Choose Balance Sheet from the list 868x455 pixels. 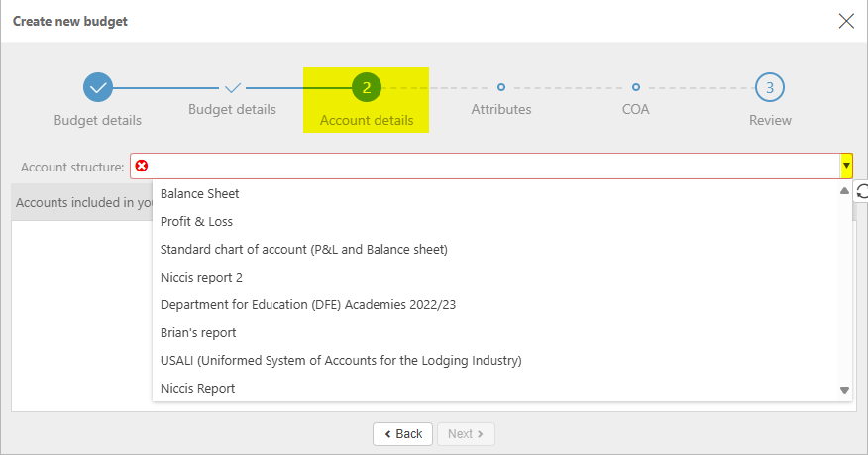tap(200, 194)
